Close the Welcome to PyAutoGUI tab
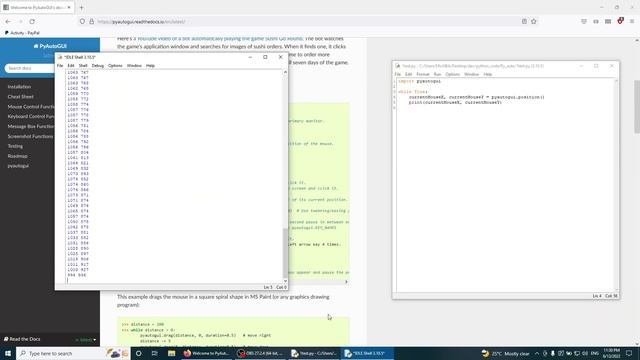This screenshot has width=640, height=360. pyautogui.click(x=69, y=7)
